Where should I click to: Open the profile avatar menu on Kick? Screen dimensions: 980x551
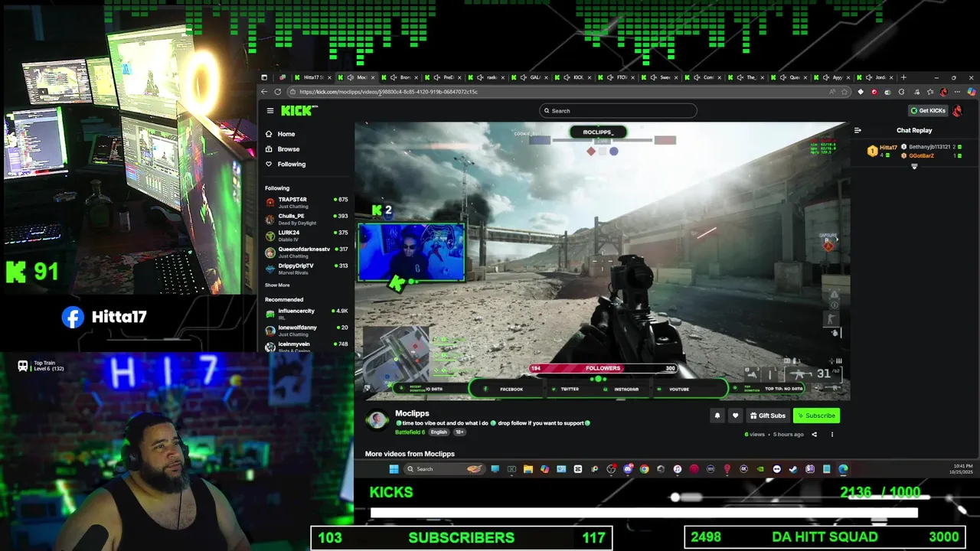[957, 111]
